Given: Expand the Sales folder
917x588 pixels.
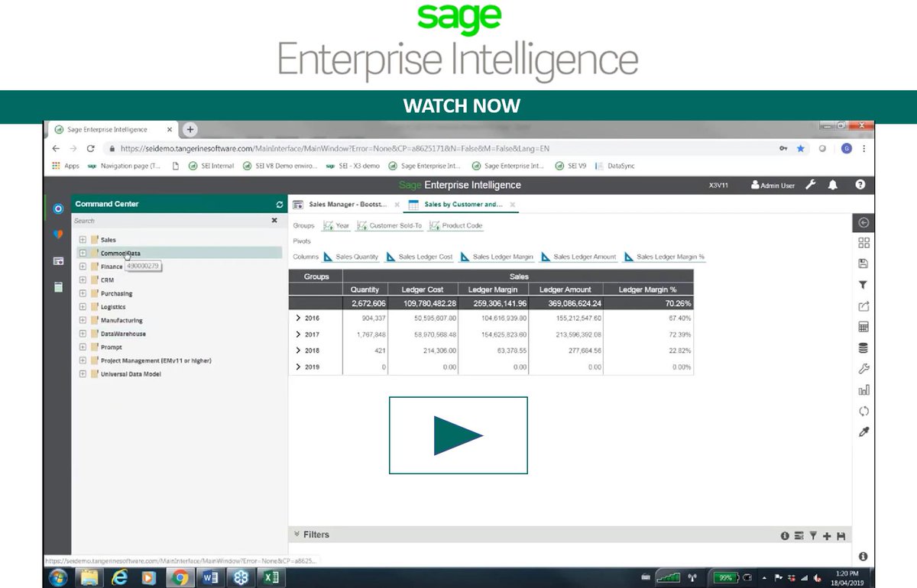Looking at the screenshot, I should [x=83, y=240].
